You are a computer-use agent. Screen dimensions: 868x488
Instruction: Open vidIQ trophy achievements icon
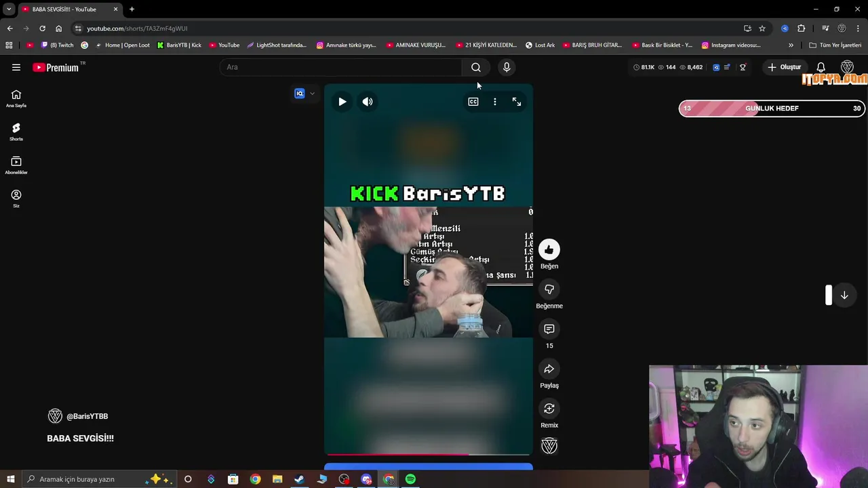click(743, 67)
